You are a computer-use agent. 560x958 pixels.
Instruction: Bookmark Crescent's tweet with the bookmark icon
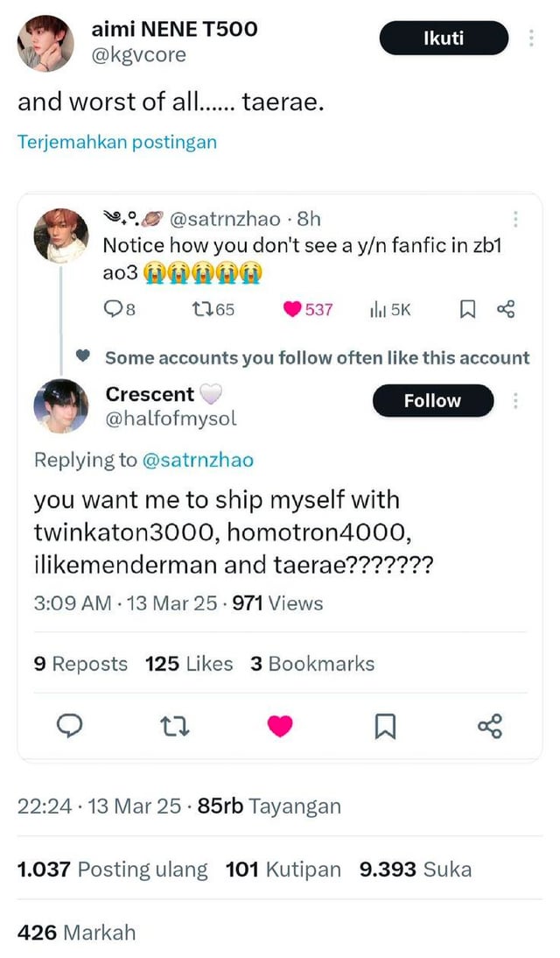385,725
